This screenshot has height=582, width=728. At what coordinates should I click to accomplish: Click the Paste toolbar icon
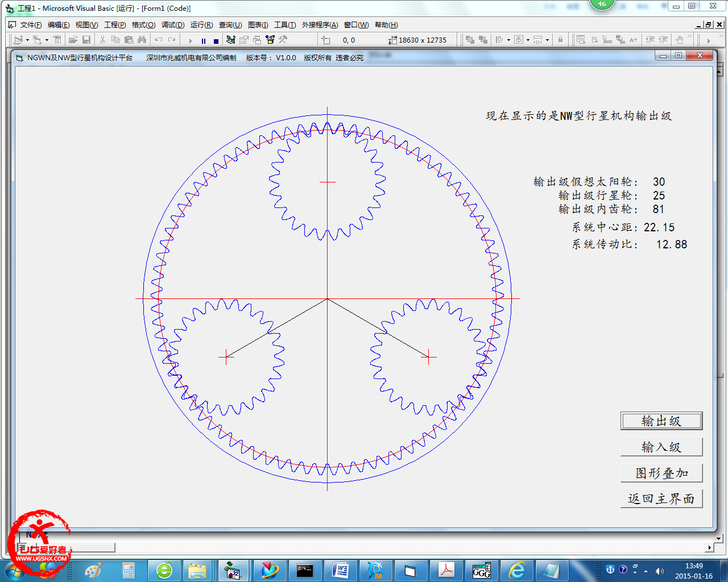point(129,40)
